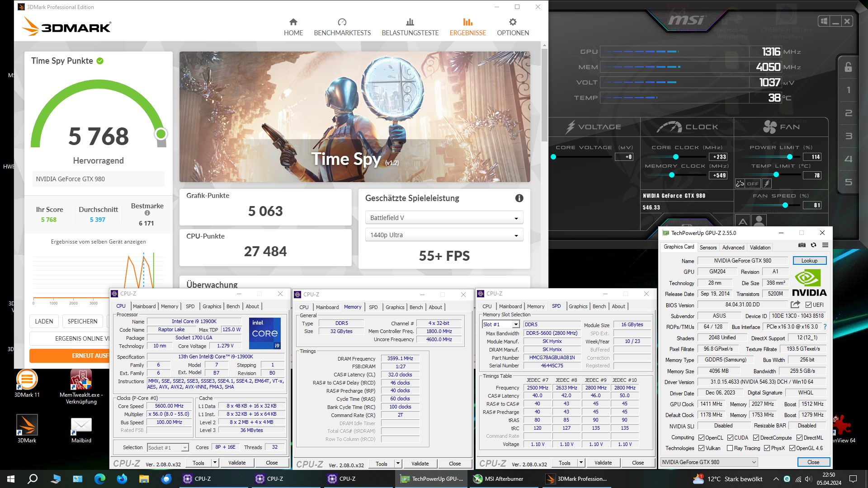This screenshot has height=488, width=868.
Task: Switch to Sensors tab in GPU-Z
Action: pyautogui.click(x=708, y=247)
